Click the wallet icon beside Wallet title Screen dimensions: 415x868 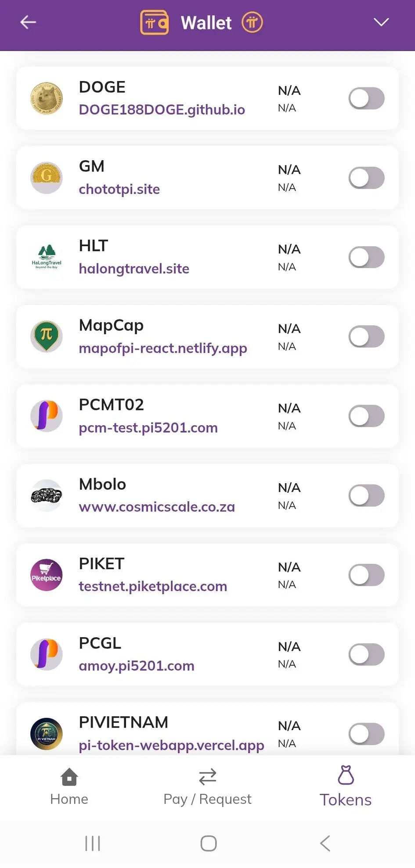(x=154, y=22)
